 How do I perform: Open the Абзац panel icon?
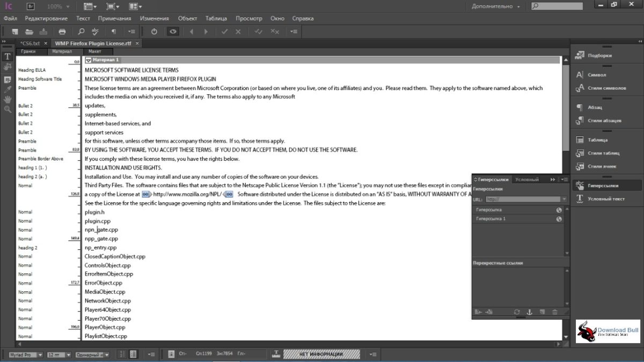pos(580,107)
